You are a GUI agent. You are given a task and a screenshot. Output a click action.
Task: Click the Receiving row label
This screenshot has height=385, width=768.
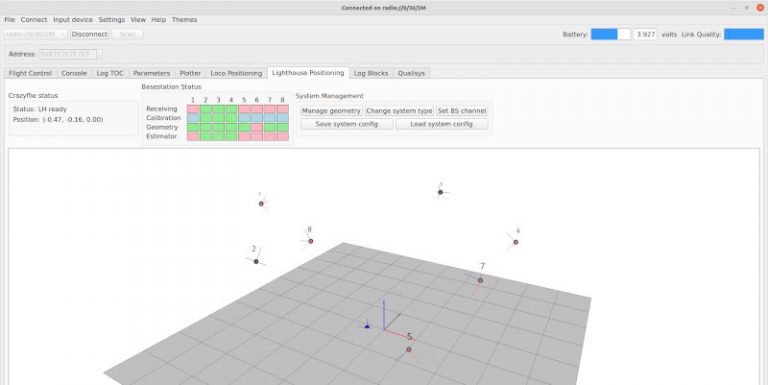point(162,109)
